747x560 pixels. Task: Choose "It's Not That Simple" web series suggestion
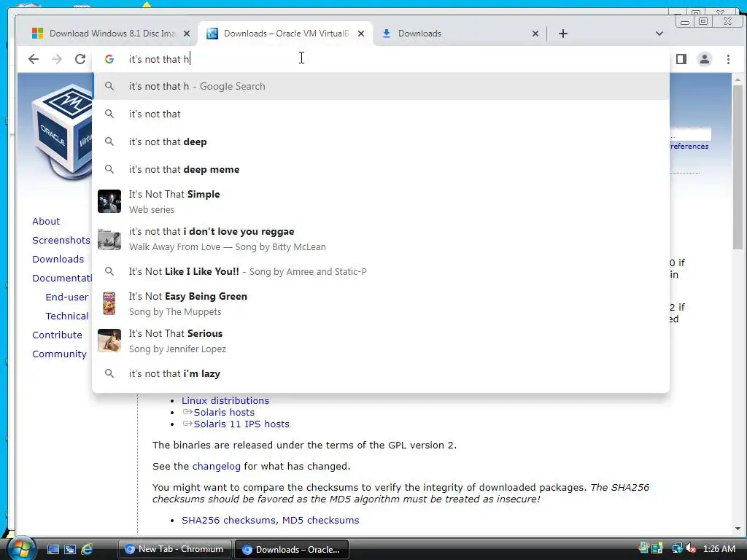381,201
